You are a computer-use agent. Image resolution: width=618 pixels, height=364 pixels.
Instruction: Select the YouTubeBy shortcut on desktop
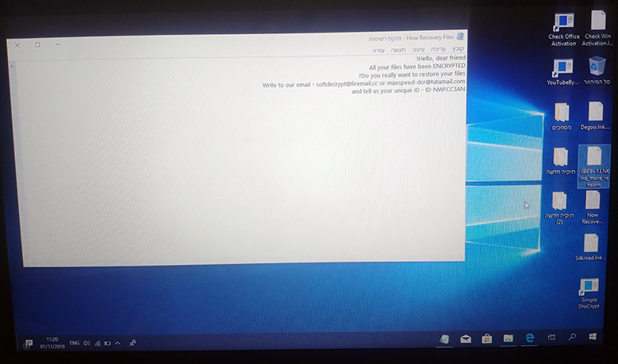click(563, 72)
